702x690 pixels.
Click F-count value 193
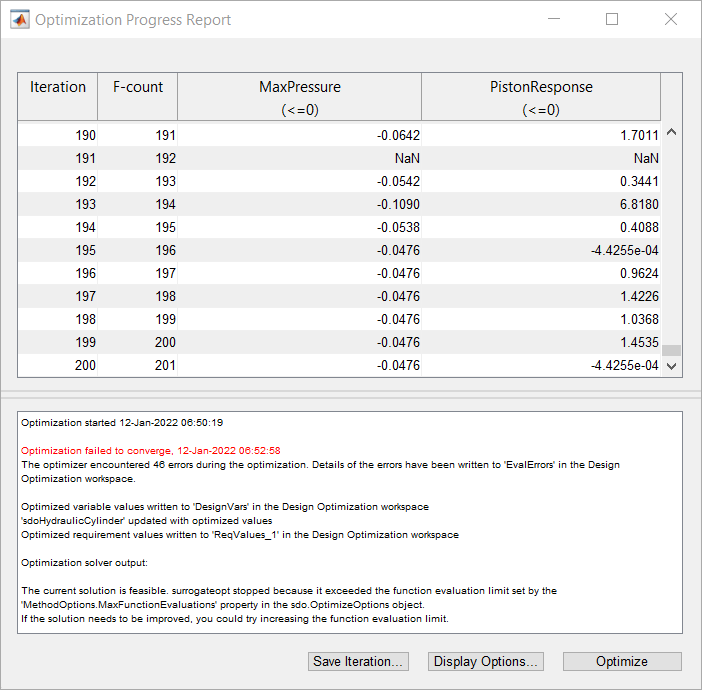click(137, 181)
